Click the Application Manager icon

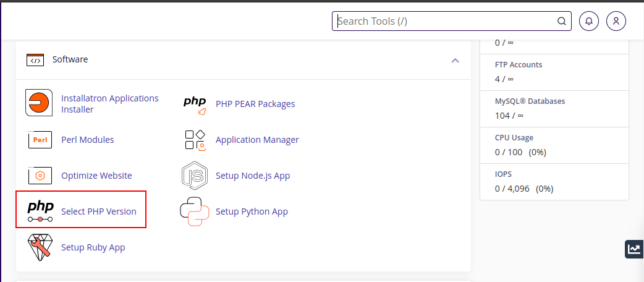[195, 140]
